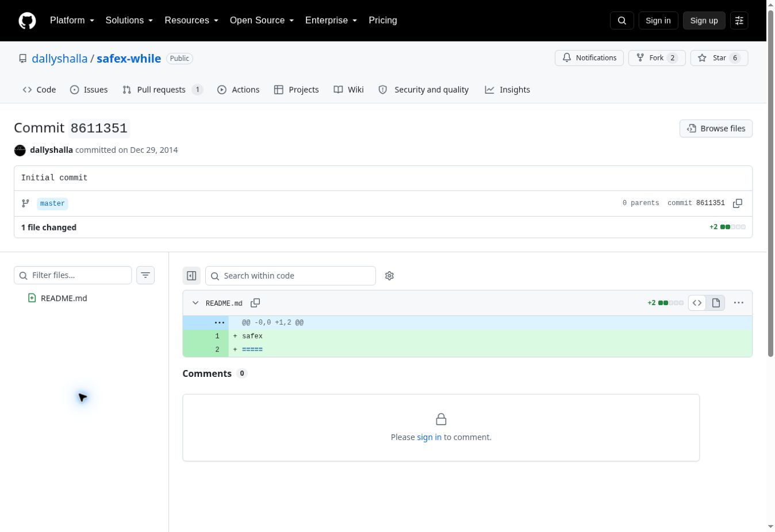
Task: Focus the Filter files input
Action: [73, 275]
